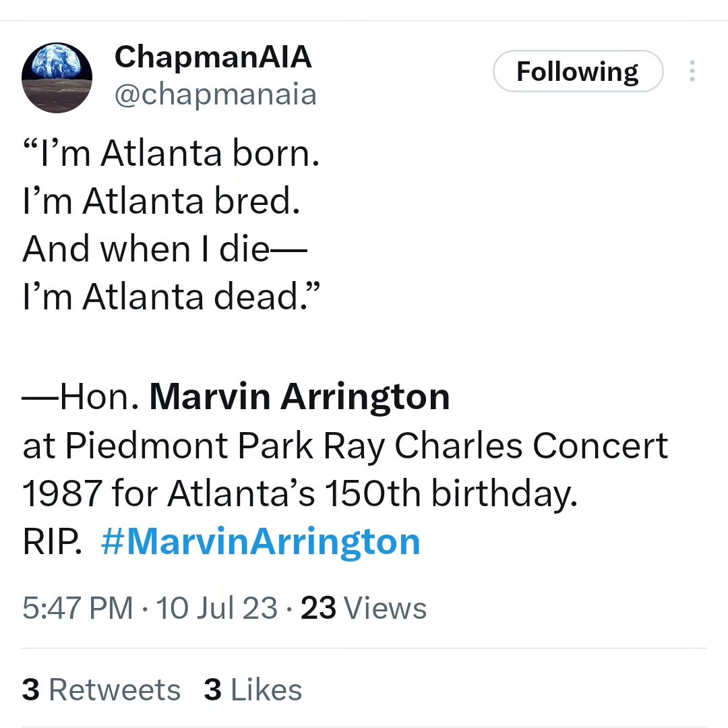This screenshot has height=728, width=728.
Task: Open the ChapmanAIA Earth profile picture
Action: point(57,78)
